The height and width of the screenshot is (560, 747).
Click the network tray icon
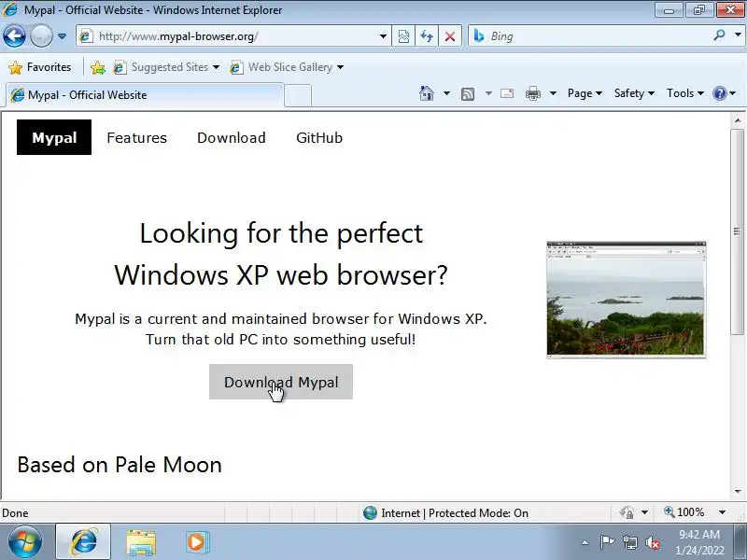(629, 542)
